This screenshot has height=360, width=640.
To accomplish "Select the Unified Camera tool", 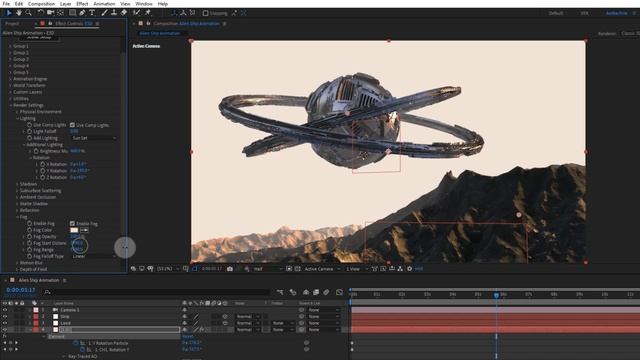I will [50, 13].
